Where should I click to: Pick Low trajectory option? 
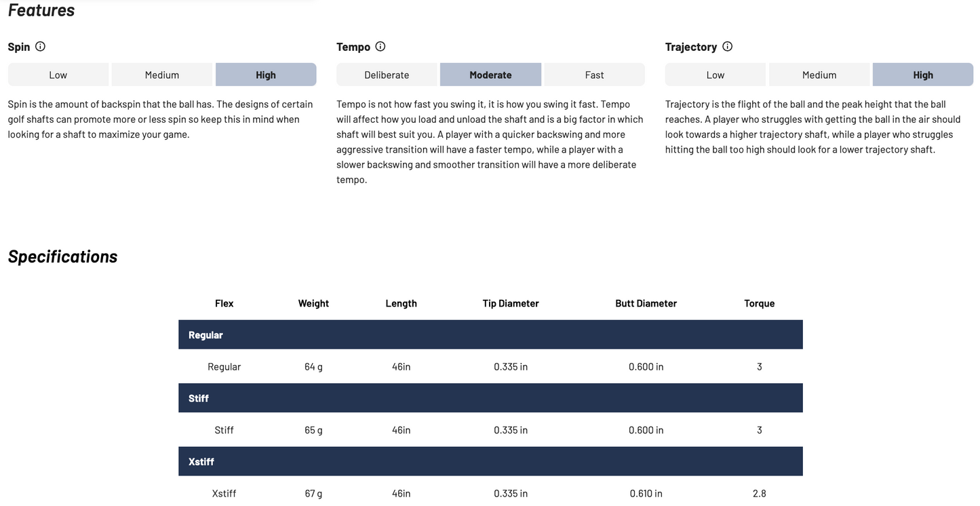coord(716,75)
